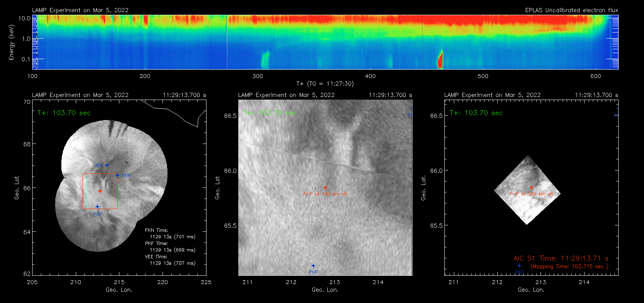This screenshot has height=303, width=644.
Task: Click green 'T+: 103.70 sec' in left map
Action: point(64,113)
